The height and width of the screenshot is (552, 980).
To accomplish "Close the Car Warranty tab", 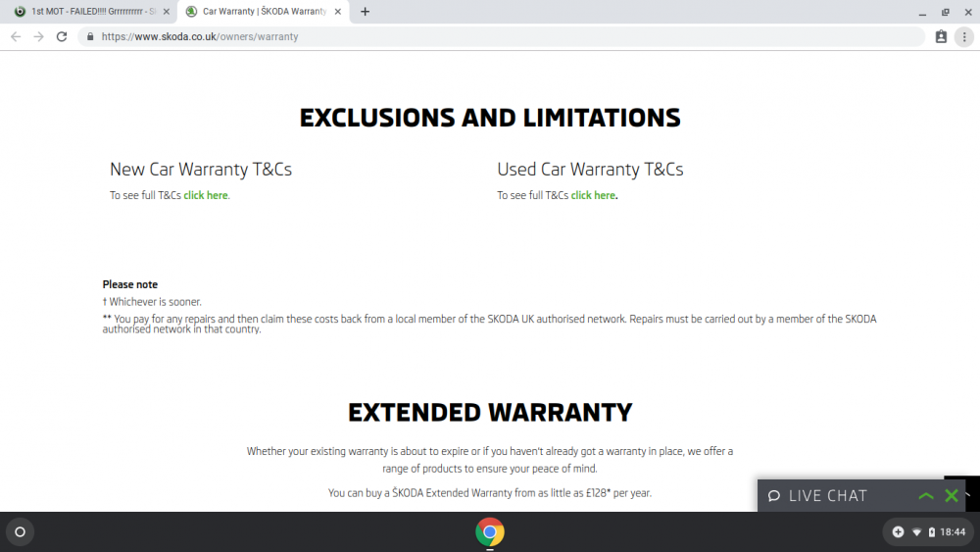I will (x=337, y=11).
